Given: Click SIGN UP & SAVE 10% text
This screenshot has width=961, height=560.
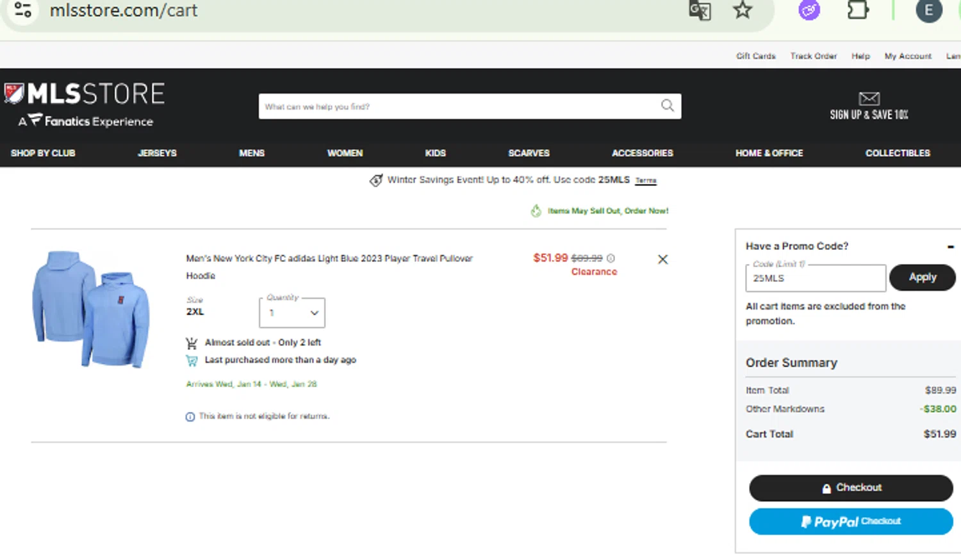Looking at the screenshot, I should click(x=869, y=115).
